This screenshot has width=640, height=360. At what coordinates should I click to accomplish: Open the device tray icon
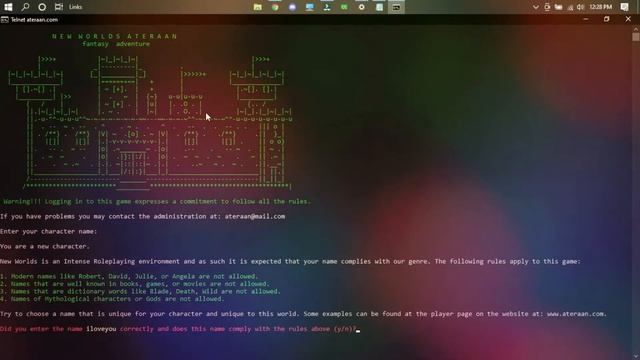click(547, 7)
